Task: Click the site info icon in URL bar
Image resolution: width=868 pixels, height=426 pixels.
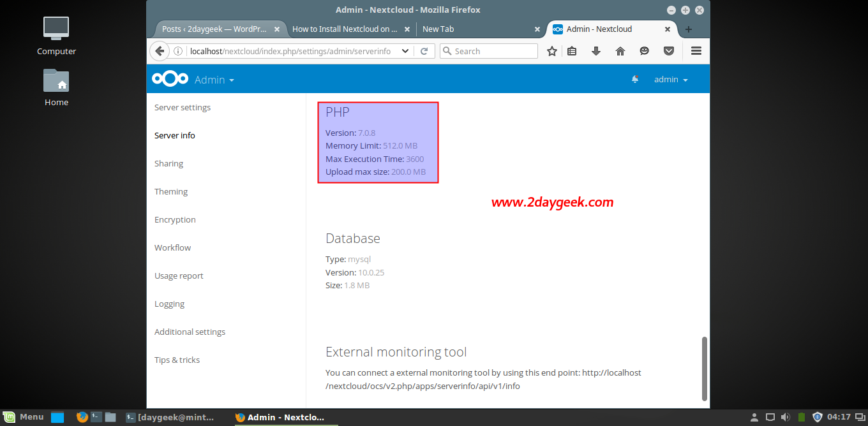Action: tap(178, 51)
